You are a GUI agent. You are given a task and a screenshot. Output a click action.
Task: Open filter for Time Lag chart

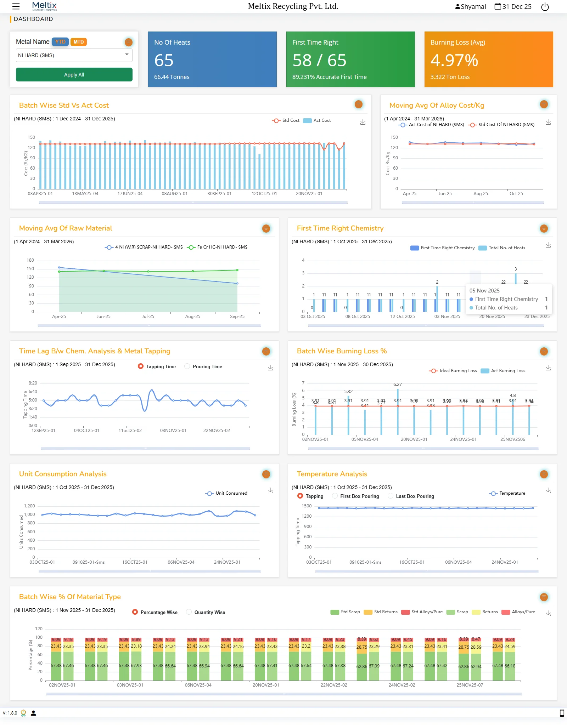266,351
